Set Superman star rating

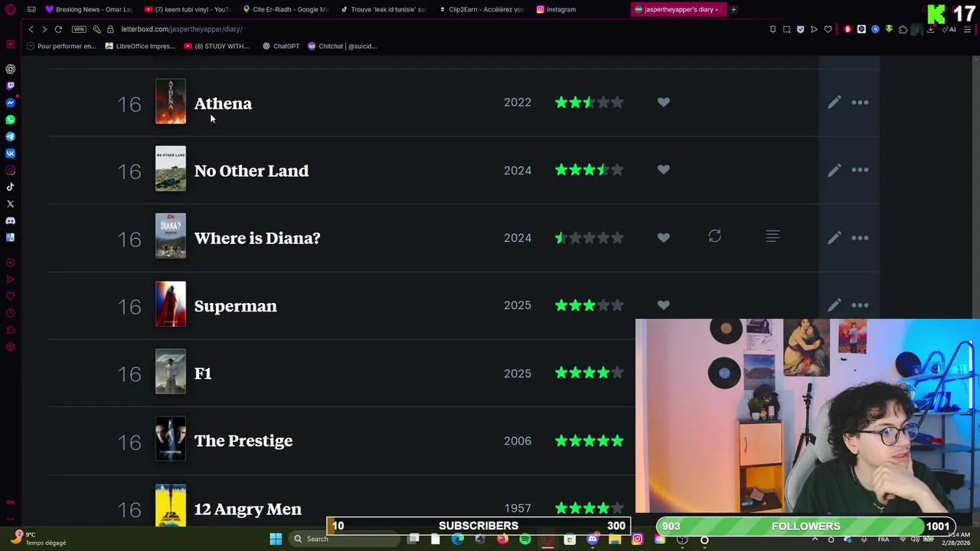click(590, 305)
